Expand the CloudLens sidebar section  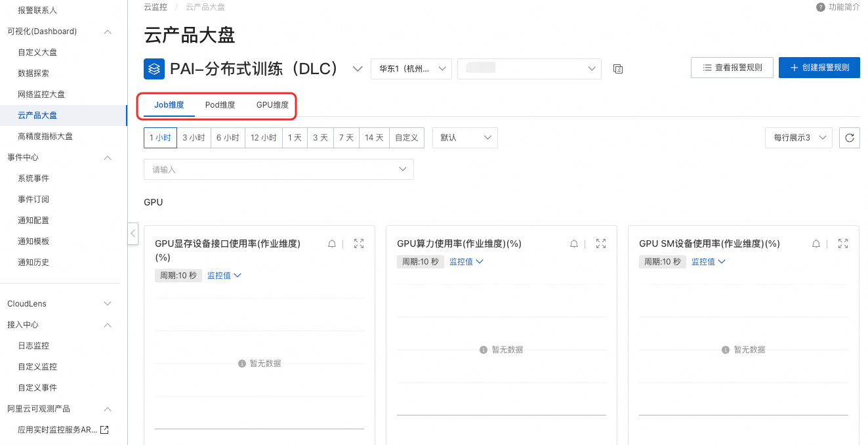tap(108, 304)
